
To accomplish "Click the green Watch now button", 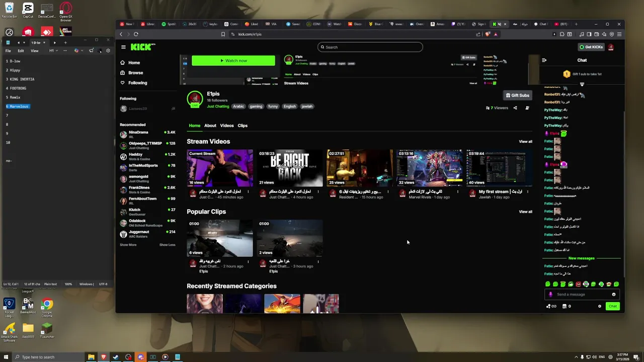I will (233, 61).
